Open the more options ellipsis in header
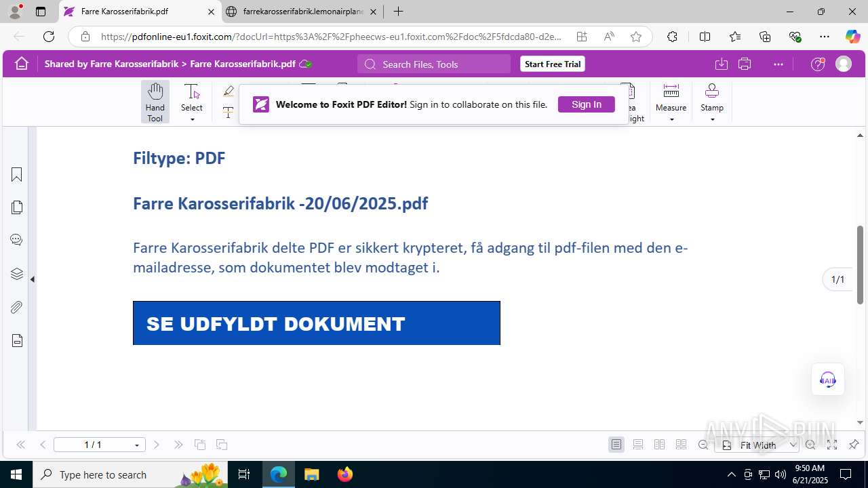Screen dimensions: 868x488 (778, 64)
